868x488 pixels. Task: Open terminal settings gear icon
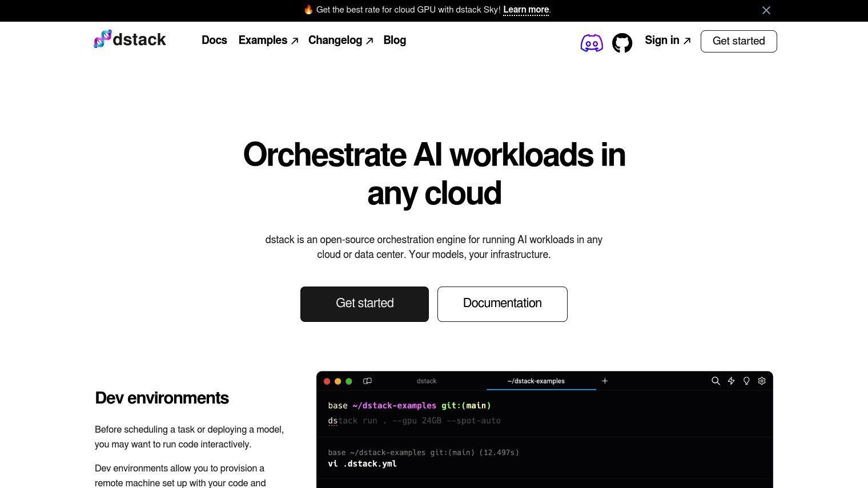[762, 381]
